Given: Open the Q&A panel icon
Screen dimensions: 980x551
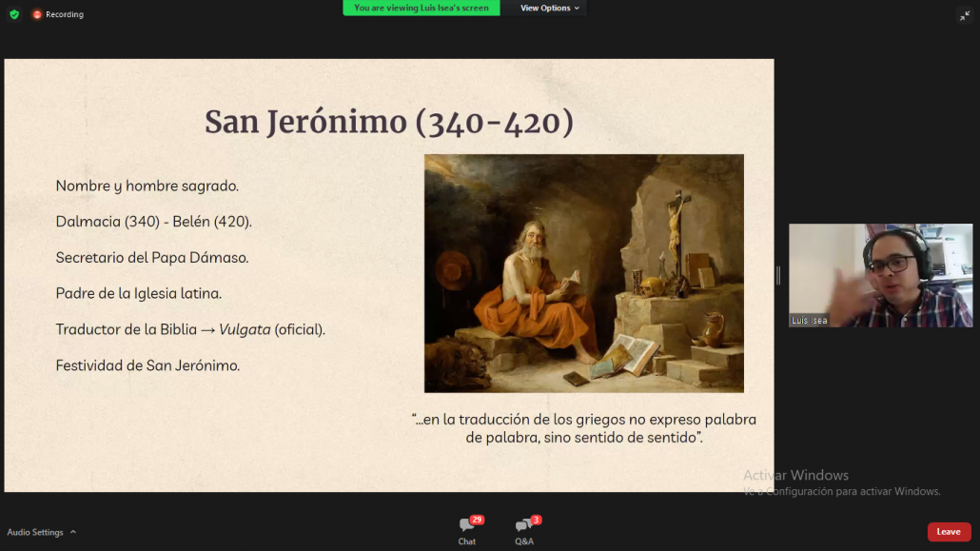Looking at the screenshot, I should (522, 526).
